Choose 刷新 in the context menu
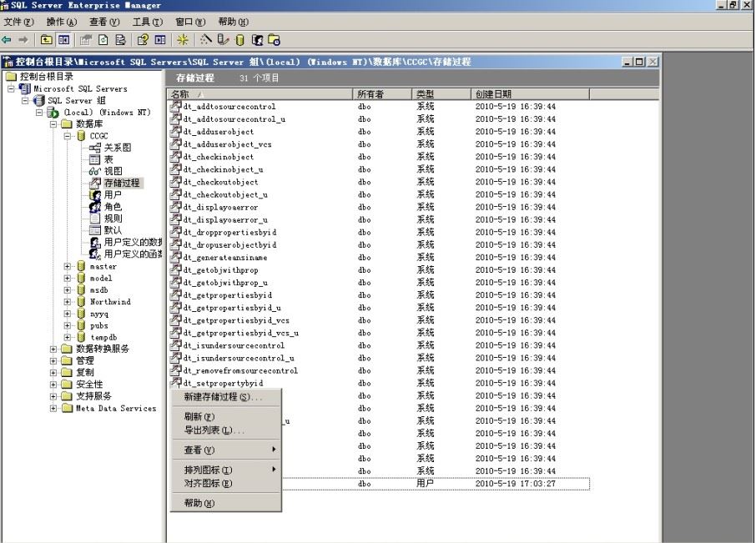 pos(225,417)
